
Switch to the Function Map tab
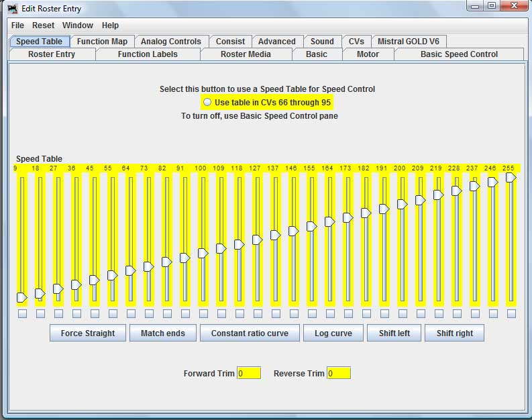point(102,42)
